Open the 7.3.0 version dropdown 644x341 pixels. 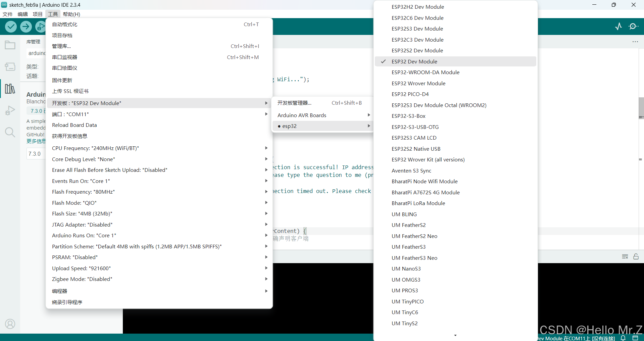(36, 154)
